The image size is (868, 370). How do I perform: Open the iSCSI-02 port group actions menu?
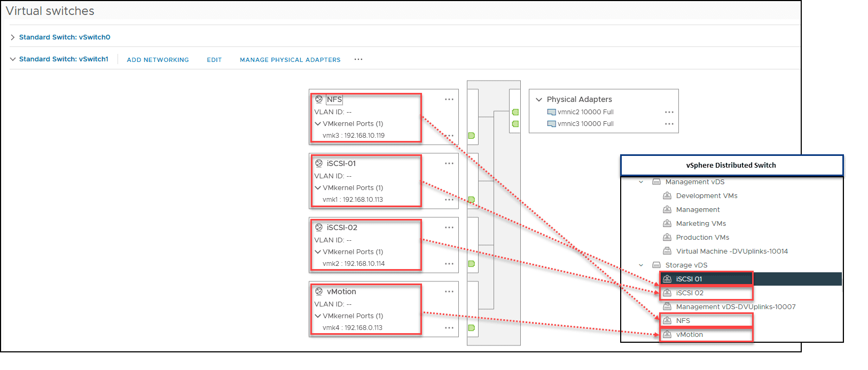point(449,227)
